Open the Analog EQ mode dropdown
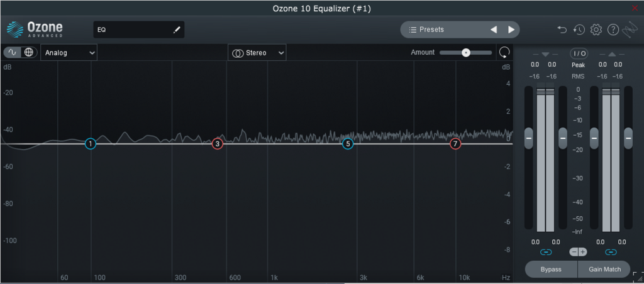The width and height of the screenshot is (644, 284). click(69, 53)
